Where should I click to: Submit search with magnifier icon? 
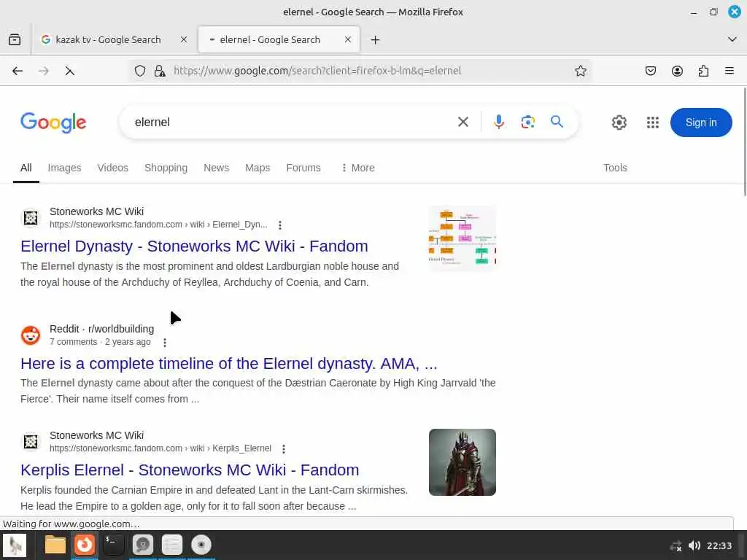pyautogui.click(x=557, y=122)
